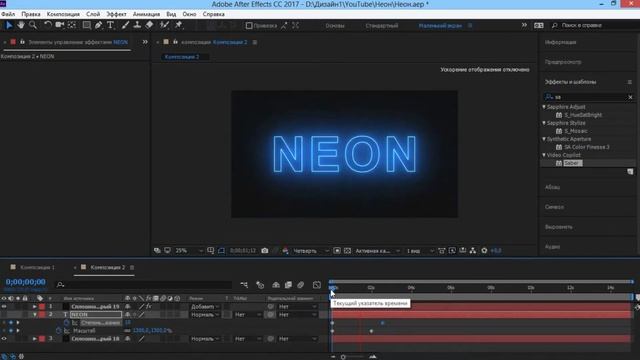
Task: Click the Draft 3D icon in timeline
Action: coord(260,285)
